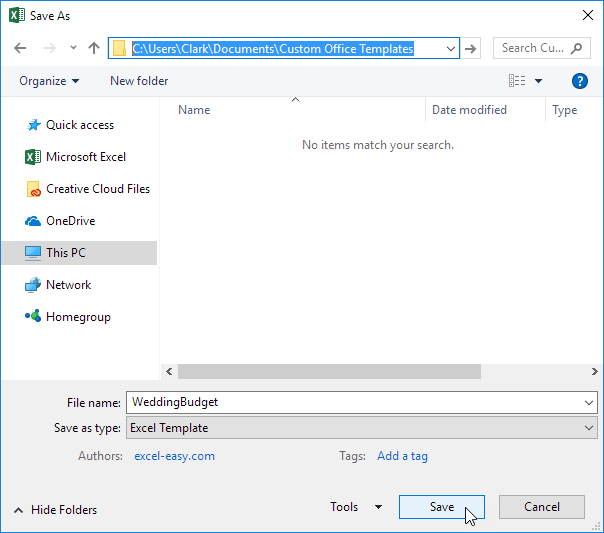Select the address bar path text

click(273, 49)
